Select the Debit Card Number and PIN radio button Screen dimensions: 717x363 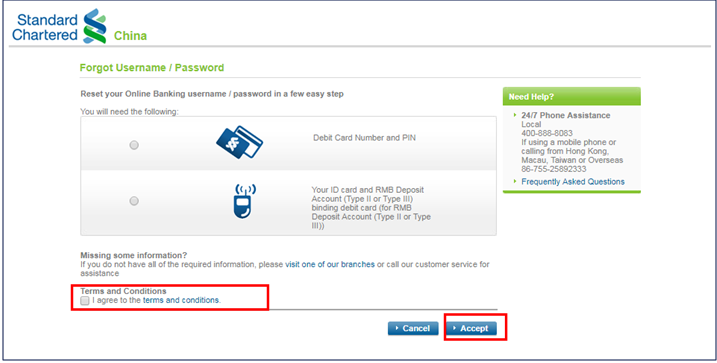(134, 145)
